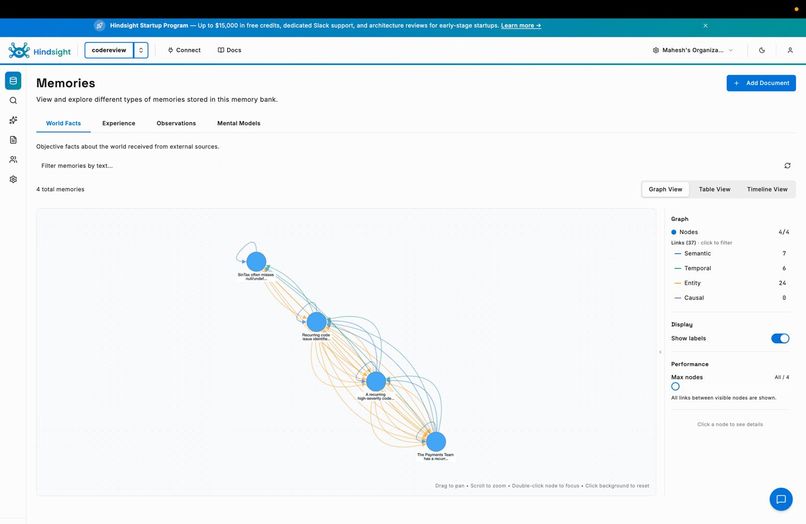Follow the Learn more banner link
Viewport: 806px width, 524px height.
pyautogui.click(x=521, y=25)
